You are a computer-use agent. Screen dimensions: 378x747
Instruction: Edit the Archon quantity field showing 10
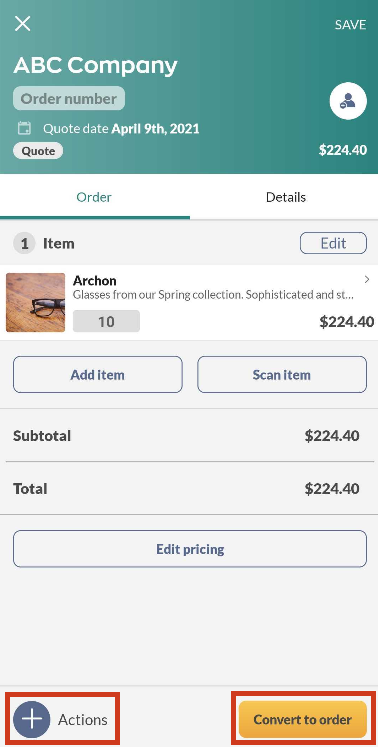tap(106, 322)
